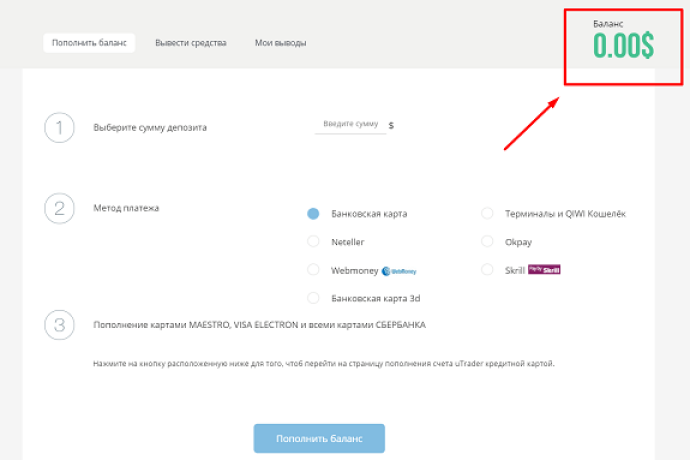Click the Выберите сумму депозита label
The height and width of the screenshot is (460, 690).
150,128
